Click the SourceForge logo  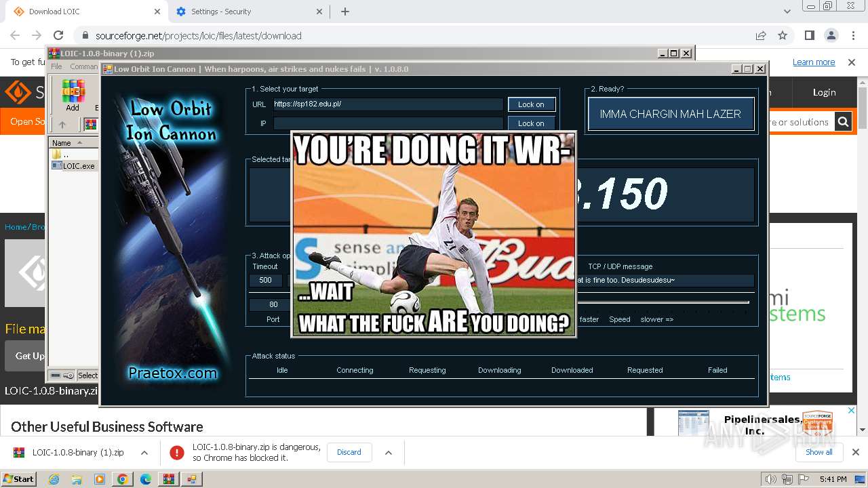tap(24, 92)
